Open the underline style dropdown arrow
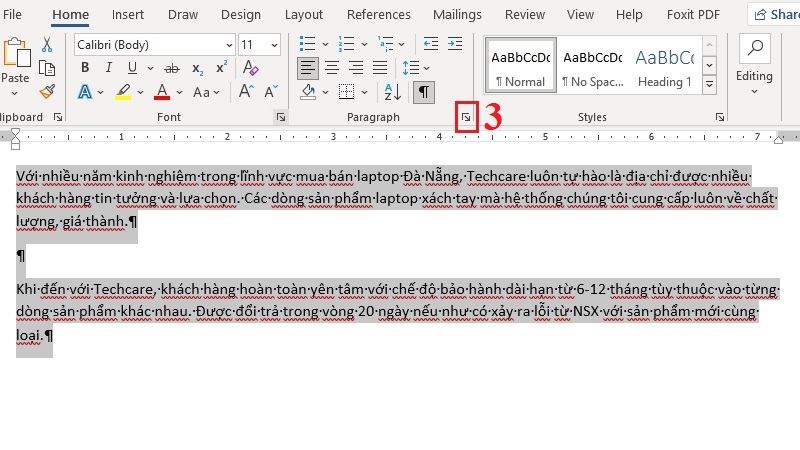This screenshot has height=450, width=800. 150,68
